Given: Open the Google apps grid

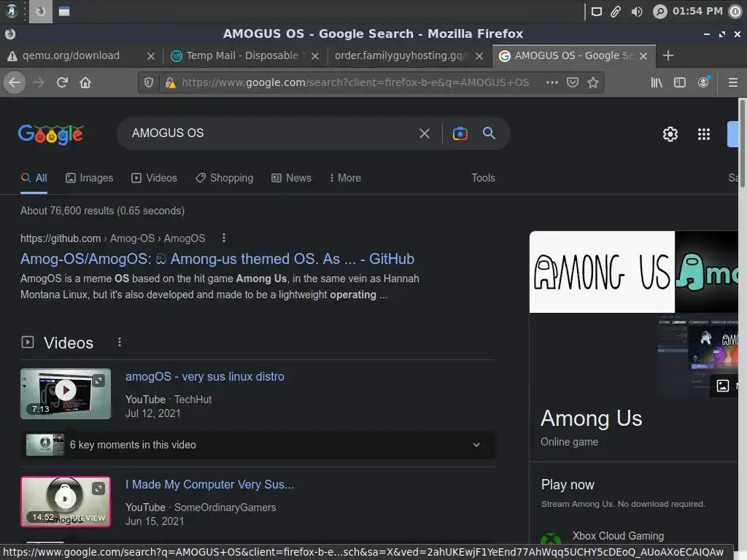Looking at the screenshot, I should click(x=704, y=134).
